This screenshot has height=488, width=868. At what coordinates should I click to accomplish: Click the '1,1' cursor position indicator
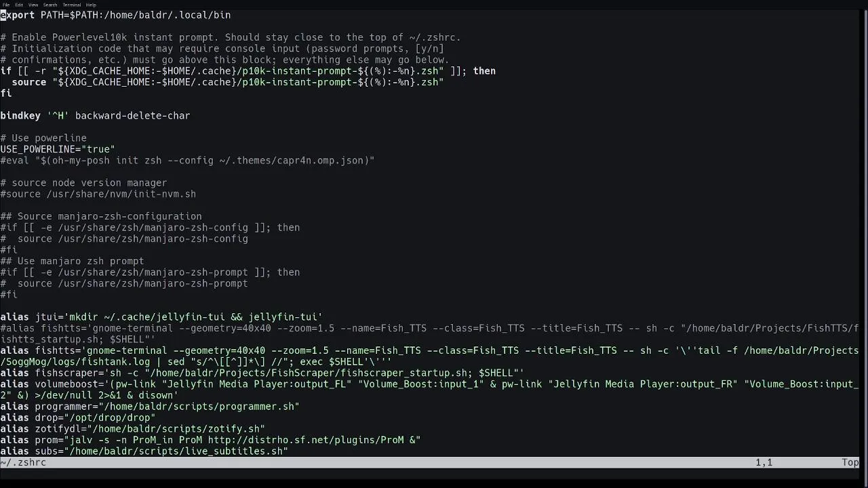point(764,462)
